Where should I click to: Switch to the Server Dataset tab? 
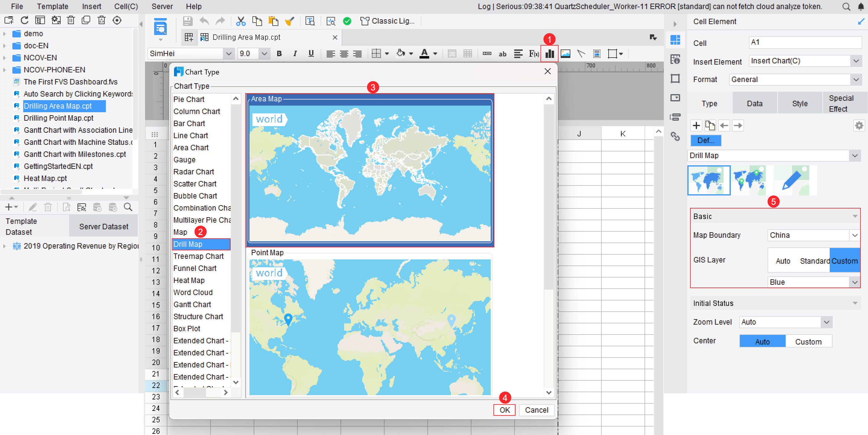click(x=103, y=227)
